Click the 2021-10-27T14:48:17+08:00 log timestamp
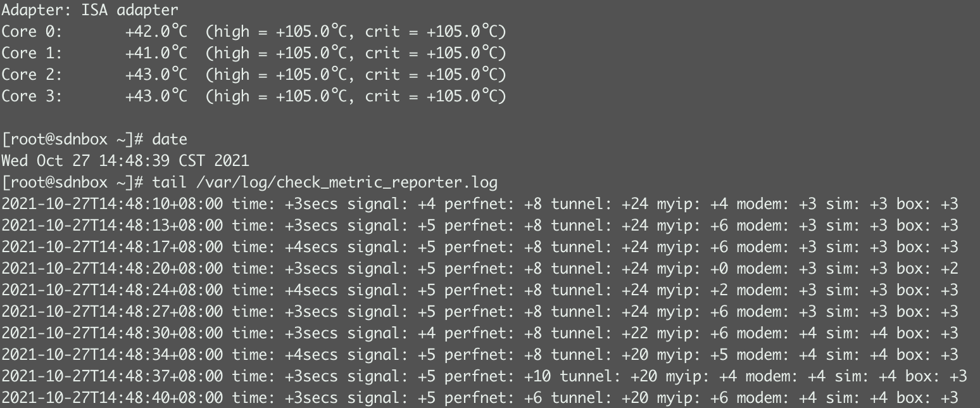The height and width of the screenshot is (408, 980). pos(112,247)
